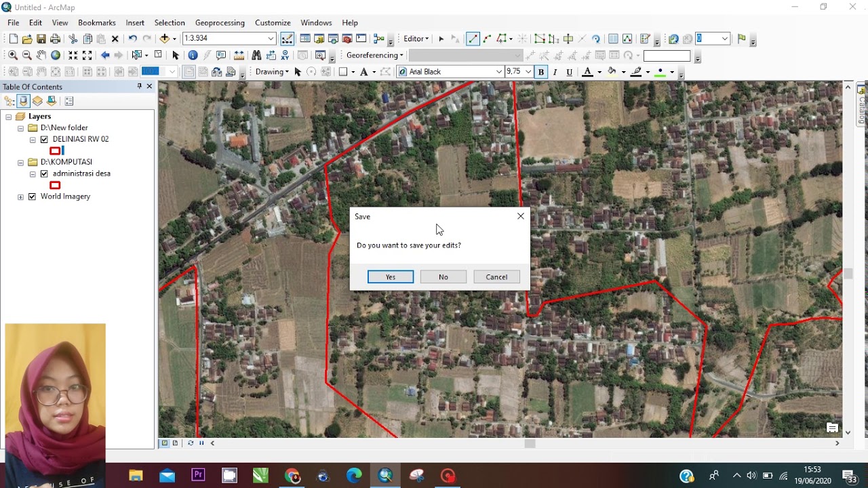Open the Editor dropdown menu
Viewport: 868px width, 488px height.
416,39
